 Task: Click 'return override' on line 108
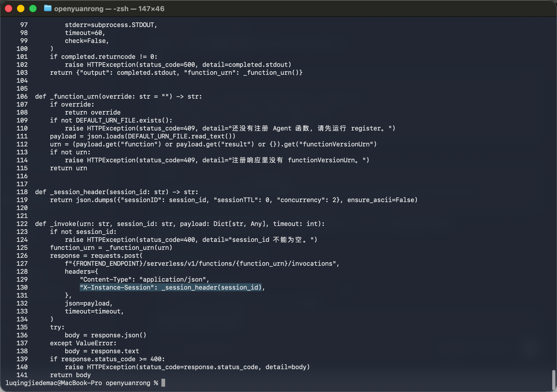(x=93, y=112)
